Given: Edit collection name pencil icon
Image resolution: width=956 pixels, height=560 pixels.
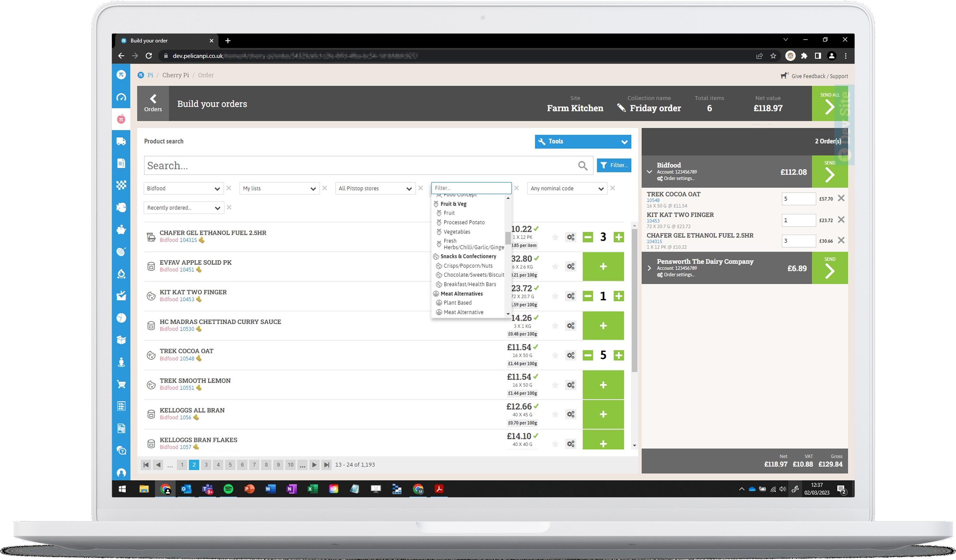Looking at the screenshot, I should tap(621, 108).
